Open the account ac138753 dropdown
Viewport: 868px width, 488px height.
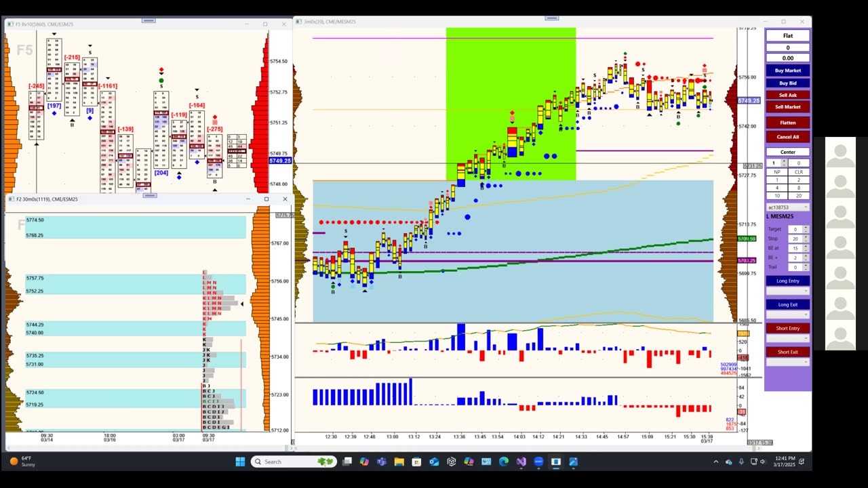tap(788, 207)
